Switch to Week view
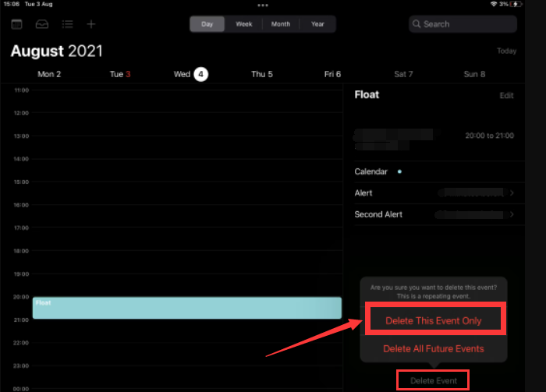Viewport: 546px width, 392px height. click(243, 24)
